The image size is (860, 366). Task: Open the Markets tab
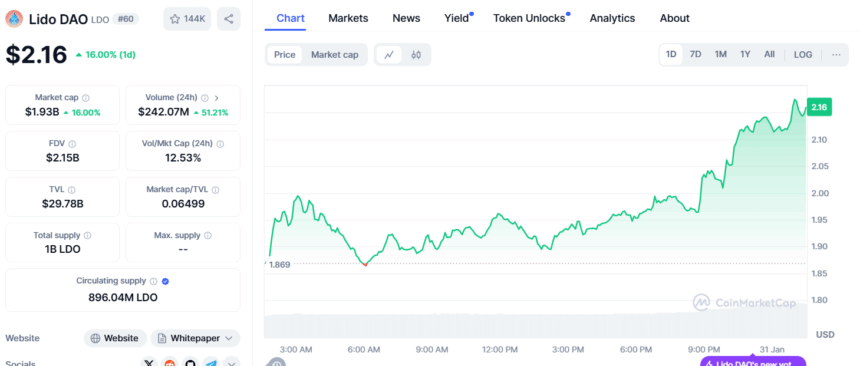(348, 18)
